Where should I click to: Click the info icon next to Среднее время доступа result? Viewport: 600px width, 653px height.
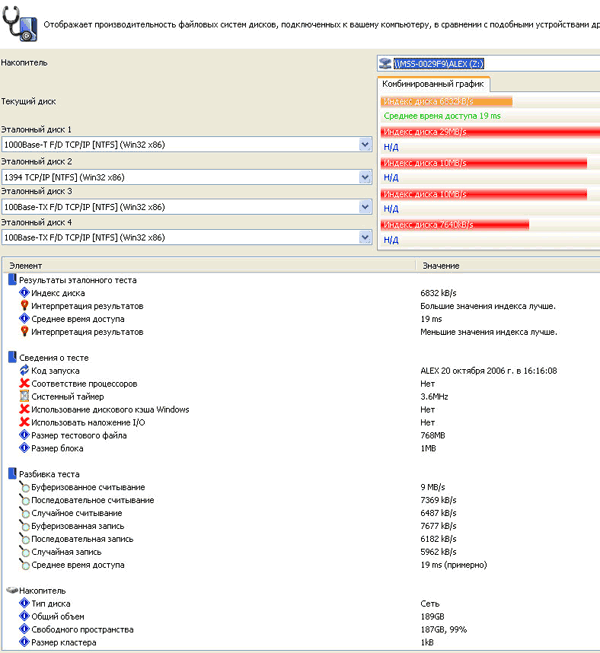click(x=24, y=319)
